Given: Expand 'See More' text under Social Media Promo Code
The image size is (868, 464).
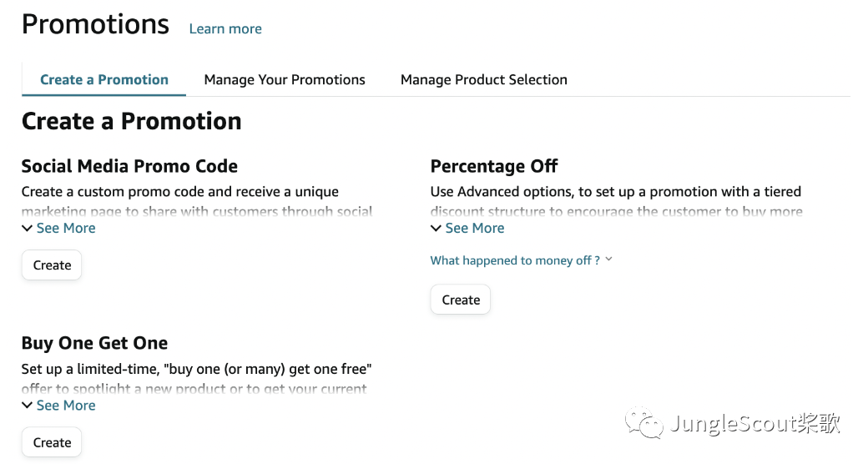Looking at the screenshot, I should pos(66,228).
